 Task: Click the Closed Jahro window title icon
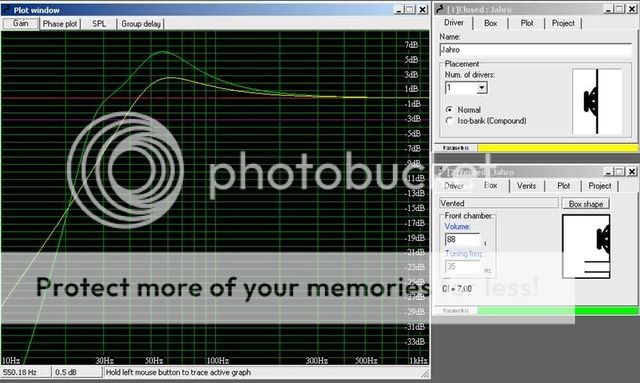coord(440,9)
